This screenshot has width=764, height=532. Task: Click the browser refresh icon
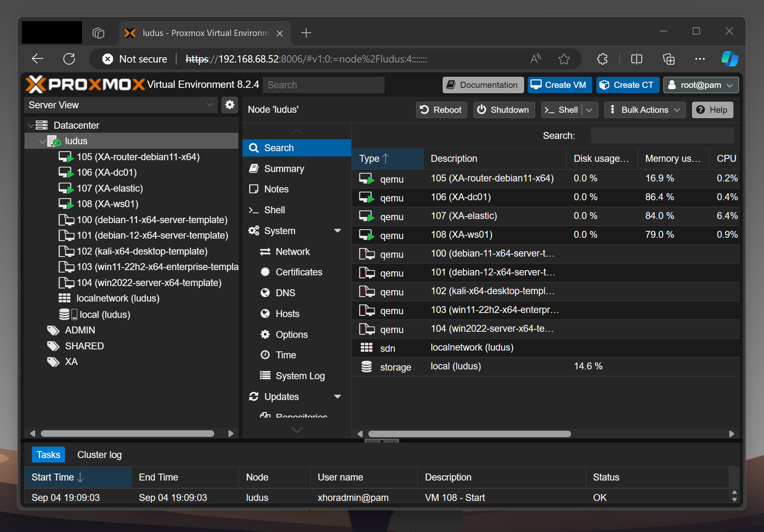click(x=69, y=59)
